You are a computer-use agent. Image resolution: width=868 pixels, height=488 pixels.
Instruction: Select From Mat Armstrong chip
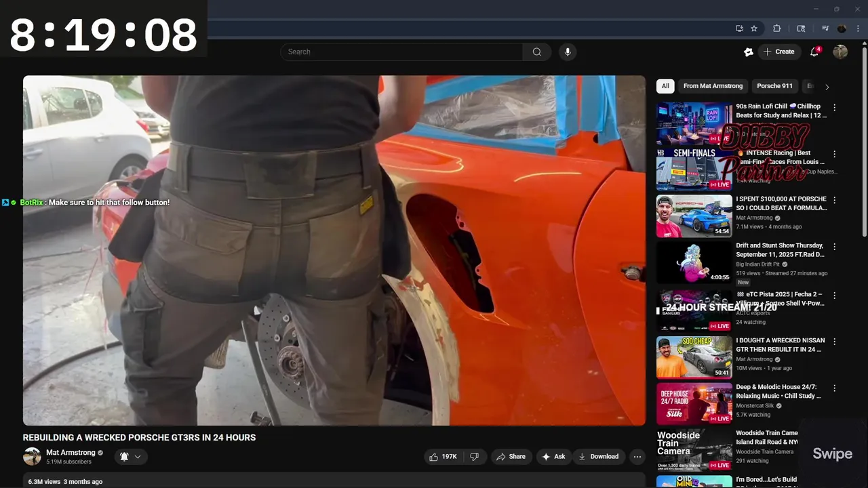[x=713, y=86]
